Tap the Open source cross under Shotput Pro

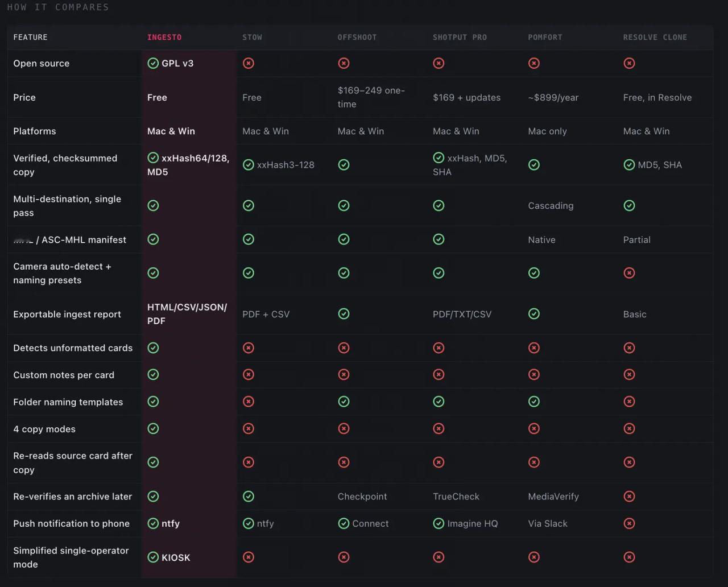(x=439, y=63)
